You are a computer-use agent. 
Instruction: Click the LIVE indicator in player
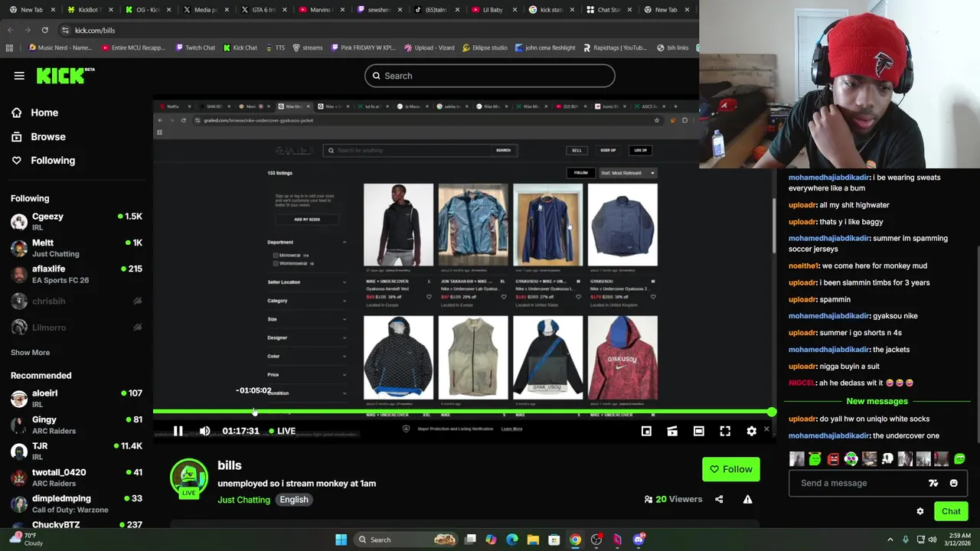click(282, 431)
